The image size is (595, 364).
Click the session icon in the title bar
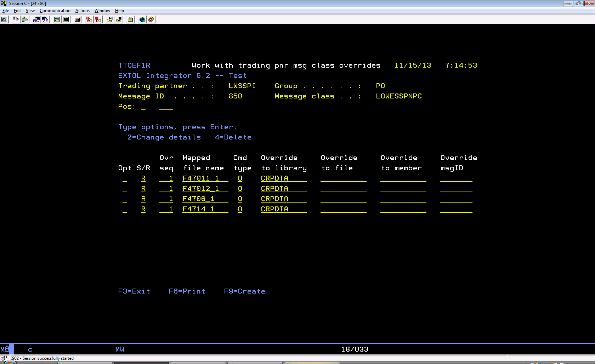click(x=4, y=3)
